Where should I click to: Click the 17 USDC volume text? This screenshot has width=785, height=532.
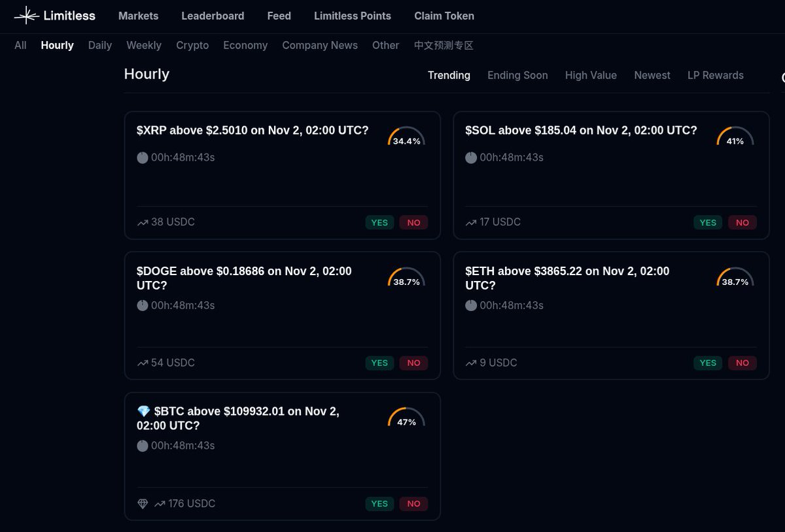(500, 222)
